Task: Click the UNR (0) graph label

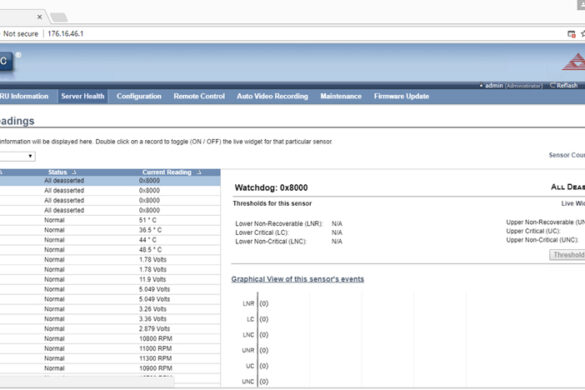Action: pos(255,350)
